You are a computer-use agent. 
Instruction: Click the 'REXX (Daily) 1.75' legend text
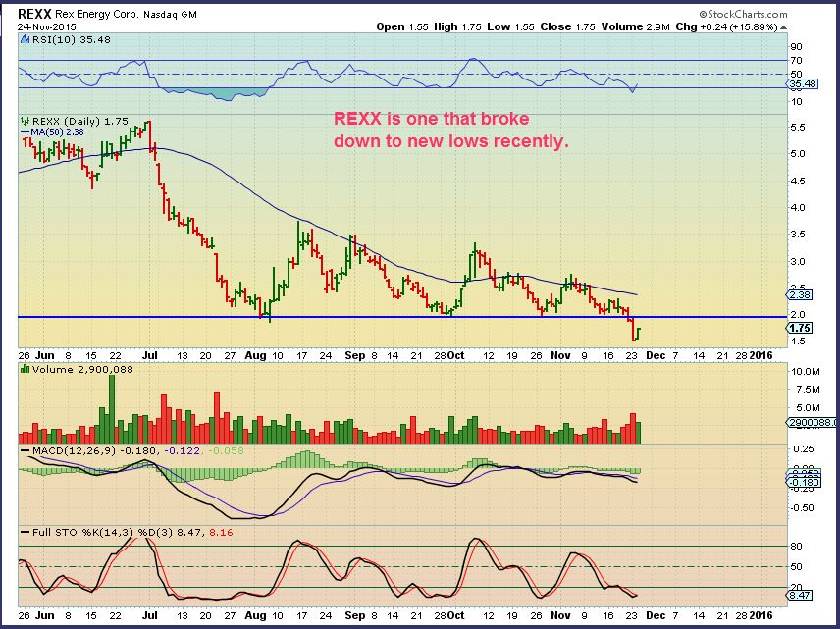pyautogui.click(x=79, y=122)
